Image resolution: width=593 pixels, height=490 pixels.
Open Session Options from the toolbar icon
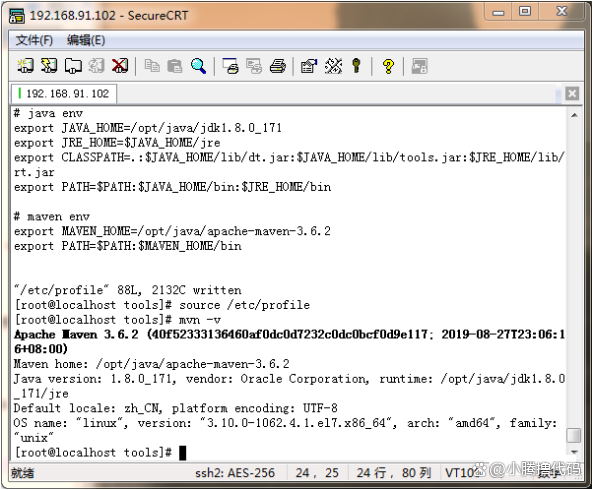(x=309, y=66)
